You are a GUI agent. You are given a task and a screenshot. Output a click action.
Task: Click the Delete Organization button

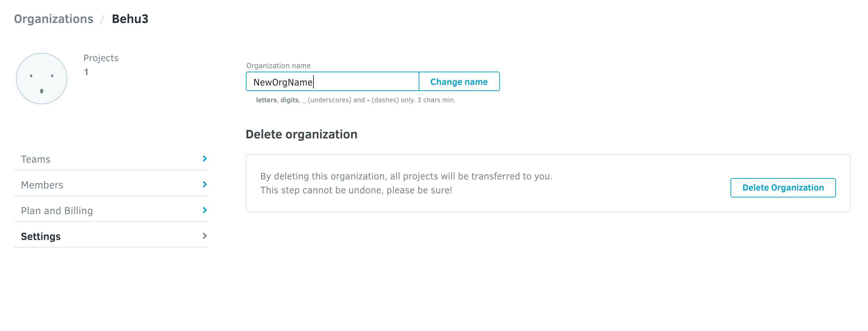coord(783,188)
